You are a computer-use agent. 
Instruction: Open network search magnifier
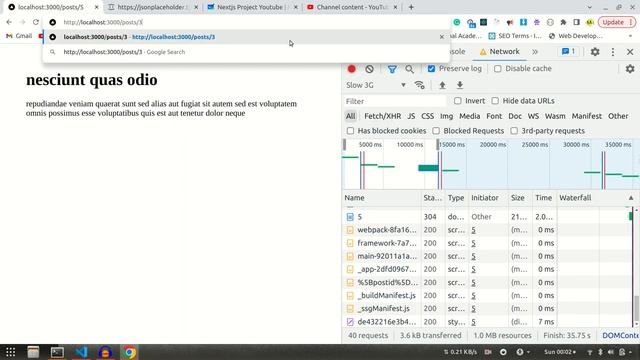[409, 69]
